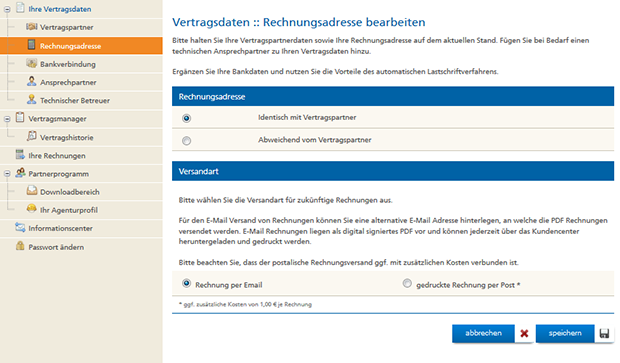Viewport: 620px width, 363px height.
Task: Go to Bankverbindung page
Action: tap(68, 64)
